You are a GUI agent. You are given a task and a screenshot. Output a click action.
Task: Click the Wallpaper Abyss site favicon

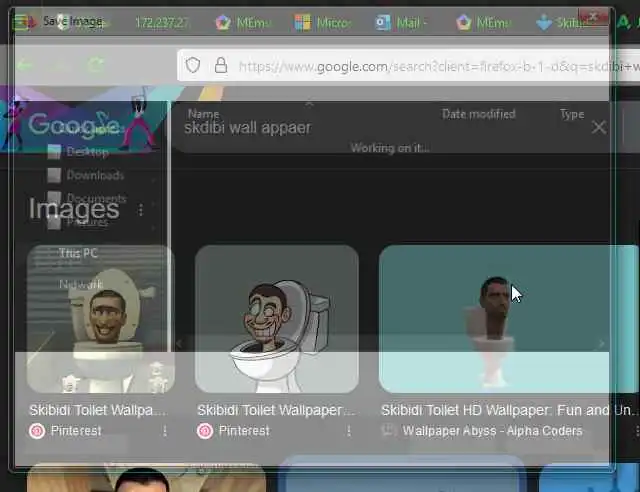coord(388,430)
